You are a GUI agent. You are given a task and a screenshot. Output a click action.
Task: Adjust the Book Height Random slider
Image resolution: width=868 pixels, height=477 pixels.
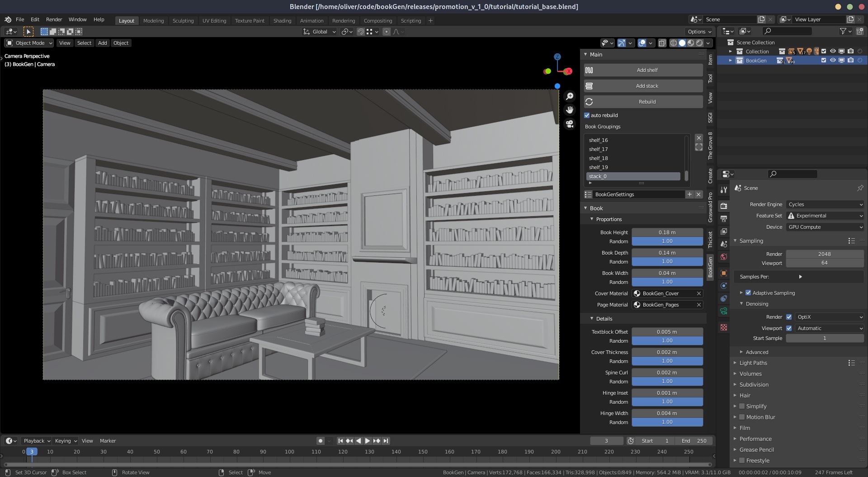pyautogui.click(x=667, y=241)
